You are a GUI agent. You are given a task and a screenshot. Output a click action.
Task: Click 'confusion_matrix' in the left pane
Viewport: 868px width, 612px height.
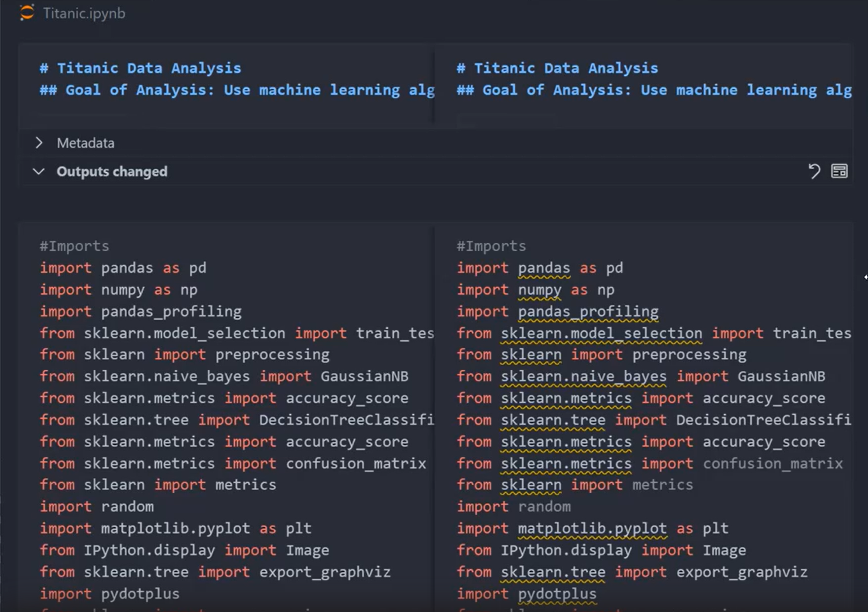(x=356, y=464)
